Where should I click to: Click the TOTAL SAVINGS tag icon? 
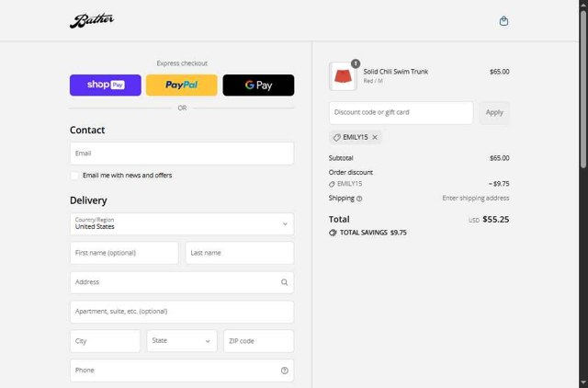click(333, 233)
